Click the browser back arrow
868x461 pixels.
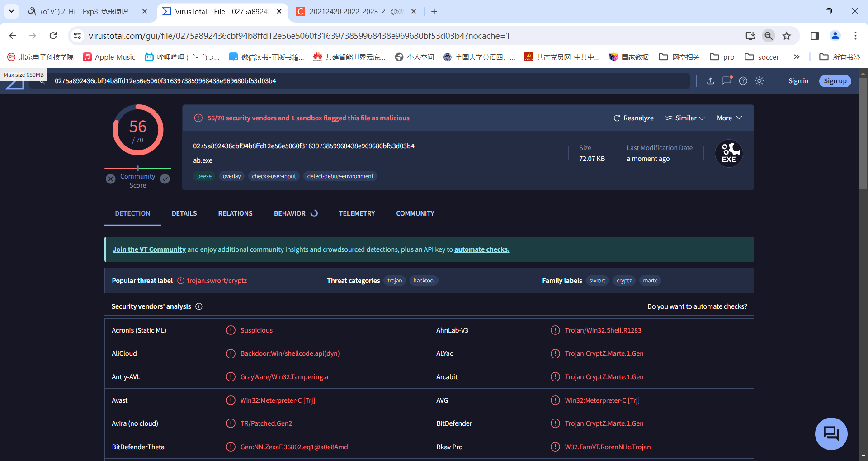pyautogui.click(x=13, y=36)
